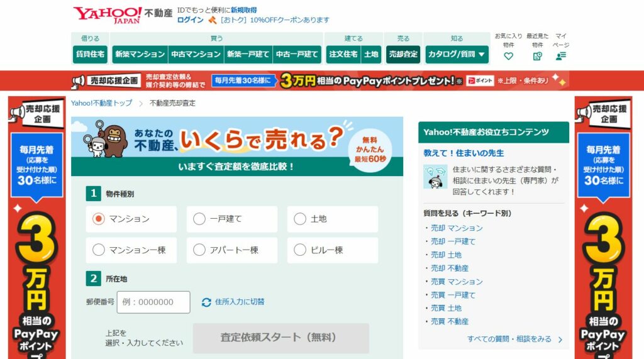Select the マンション radio button
This screenshot has height=359, width=644.
click(99, 219)
